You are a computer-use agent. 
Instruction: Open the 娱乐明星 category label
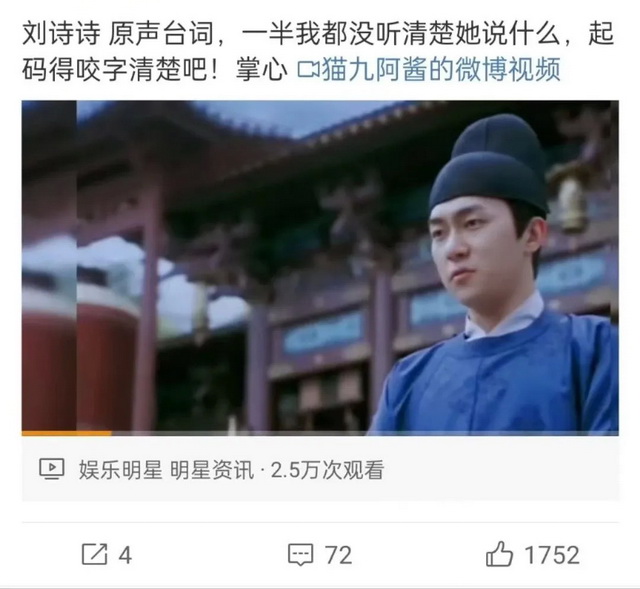pyautogui.click(x=120, y=469)
